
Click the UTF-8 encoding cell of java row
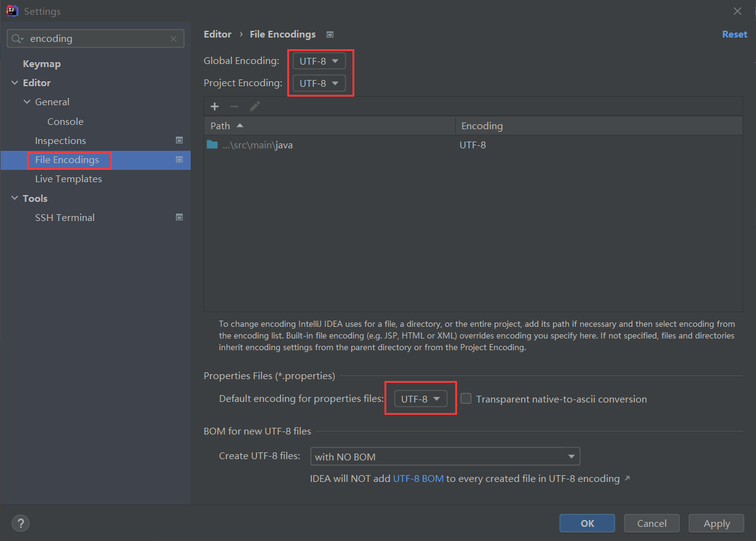(x=473, y=145)
